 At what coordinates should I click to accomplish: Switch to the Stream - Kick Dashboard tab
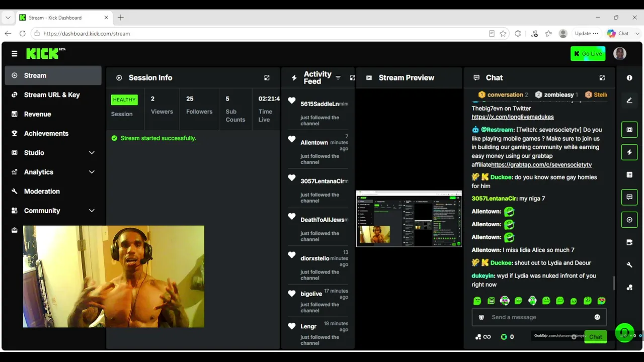(64, 18)
